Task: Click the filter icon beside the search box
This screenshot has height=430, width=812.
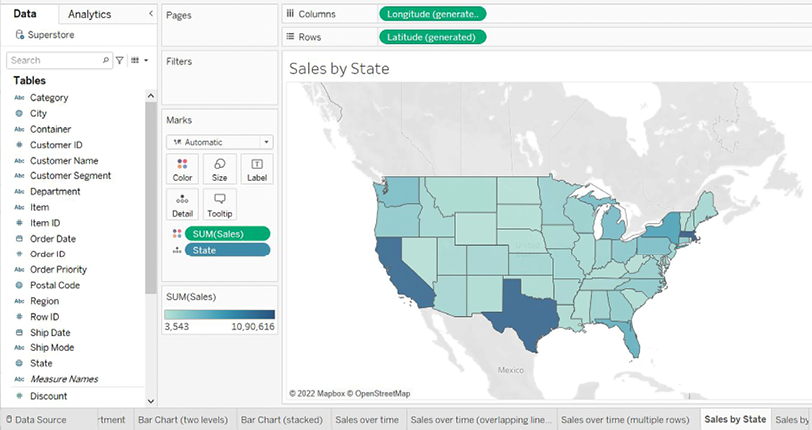Action: 120,61
